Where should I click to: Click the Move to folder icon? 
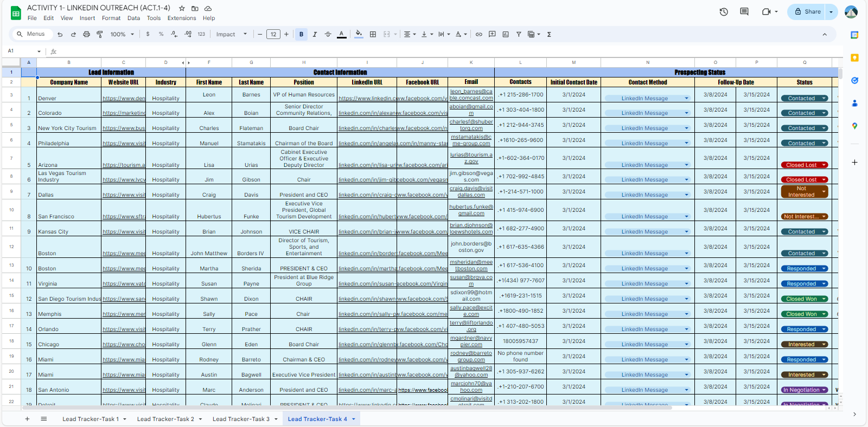195,8
